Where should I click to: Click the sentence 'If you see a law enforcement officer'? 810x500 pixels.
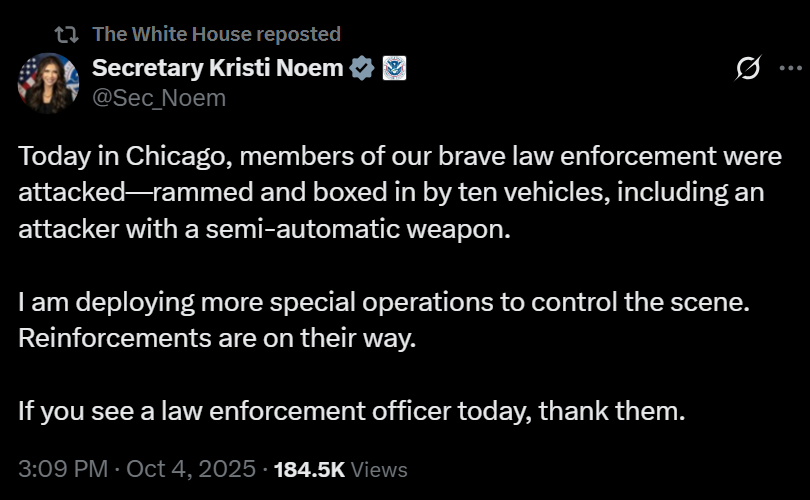(351, 410)
